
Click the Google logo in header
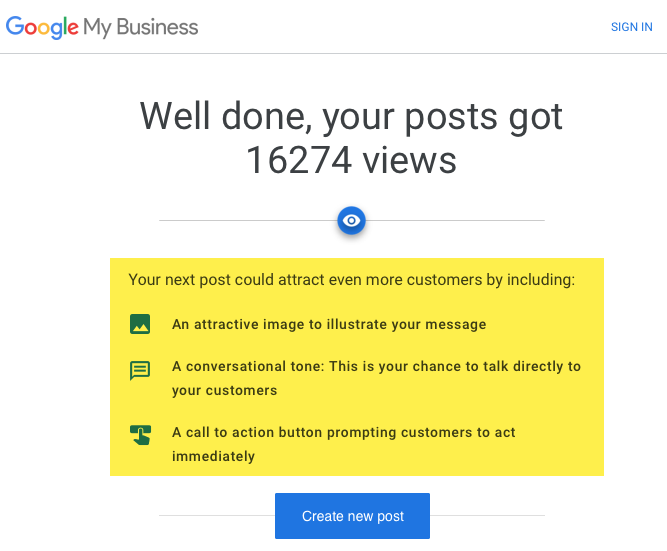coord(42,27)
